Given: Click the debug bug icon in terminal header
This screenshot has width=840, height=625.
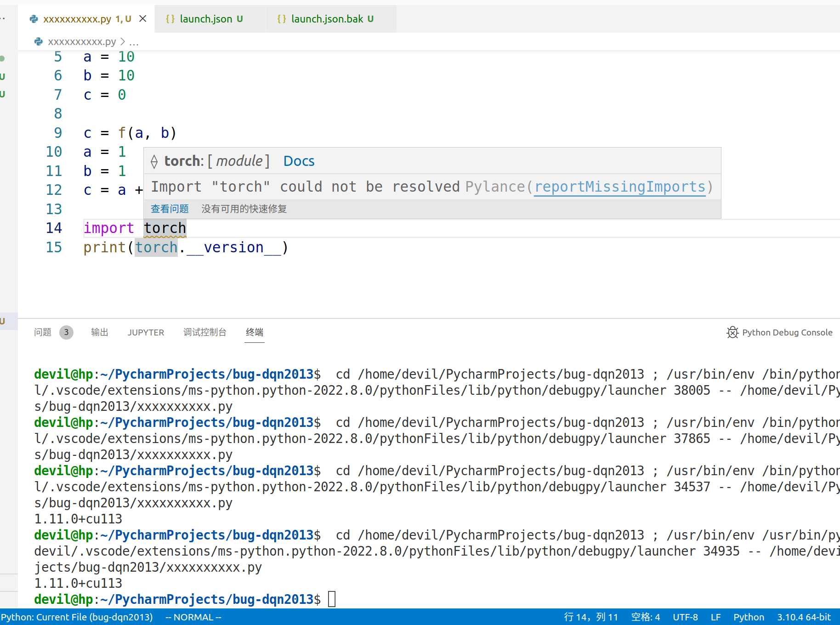Looking at the screenshot, I should click(x=732, y=332).
